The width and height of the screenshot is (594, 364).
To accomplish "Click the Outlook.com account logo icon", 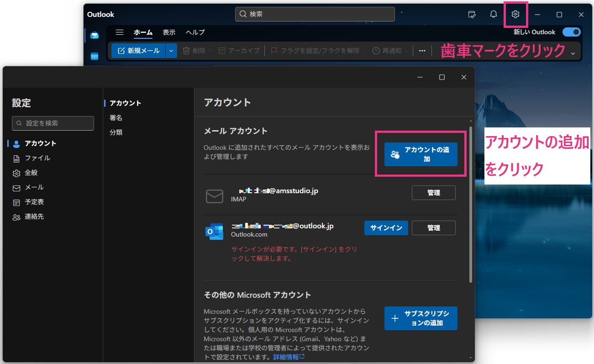I will pos(214,232).
